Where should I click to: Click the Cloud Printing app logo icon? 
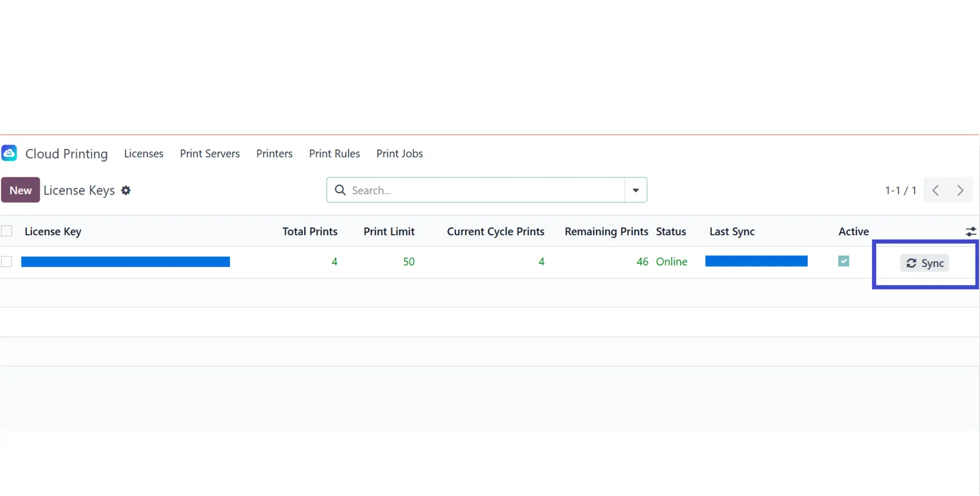9,153
